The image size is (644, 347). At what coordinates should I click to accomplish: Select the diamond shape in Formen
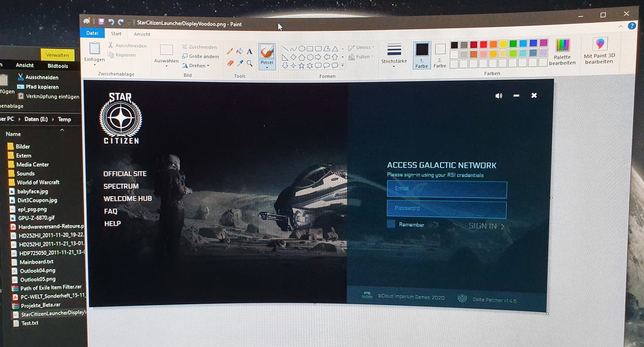[x=293, y=57]
